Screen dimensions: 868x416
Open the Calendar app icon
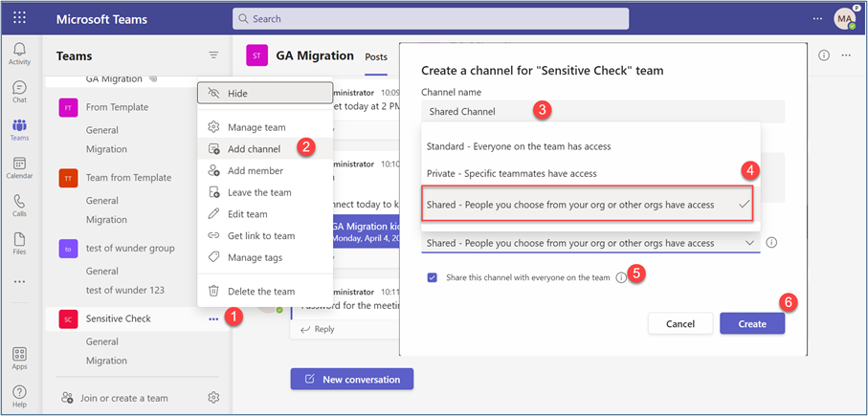[19, 168]
